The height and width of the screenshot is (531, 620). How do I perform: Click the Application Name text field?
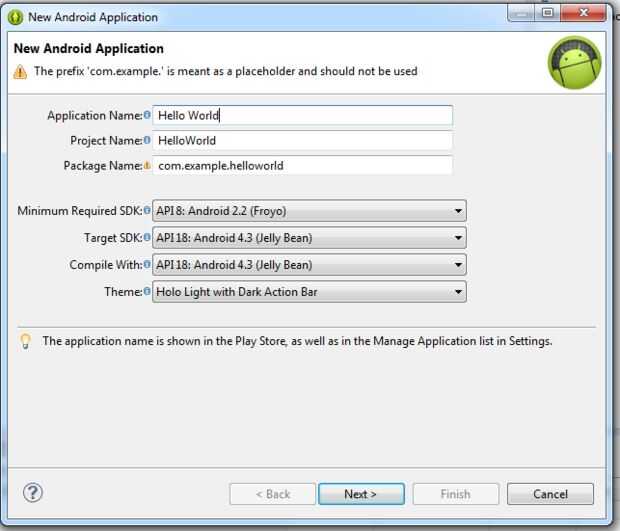(302, 115)
